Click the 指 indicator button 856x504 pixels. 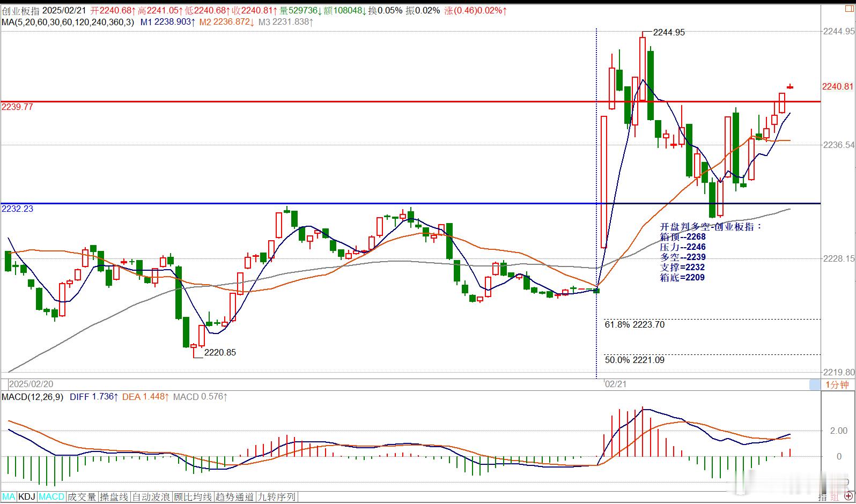[823, 497]
